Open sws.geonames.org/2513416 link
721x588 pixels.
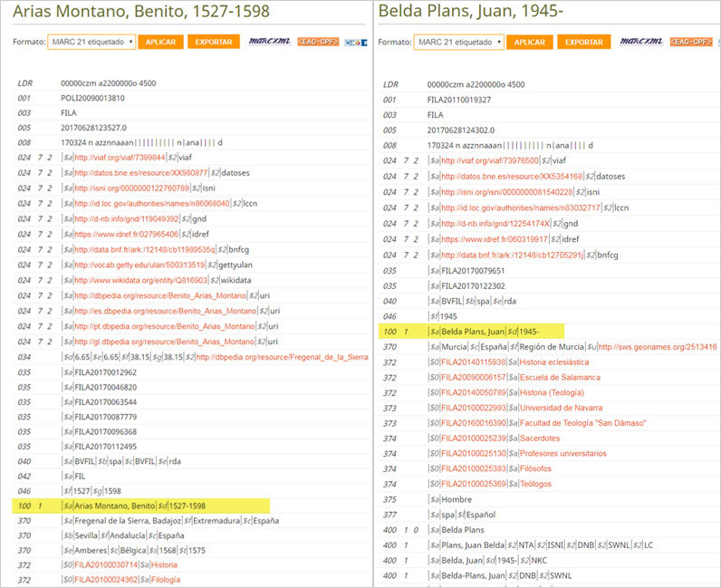[658, 346]
